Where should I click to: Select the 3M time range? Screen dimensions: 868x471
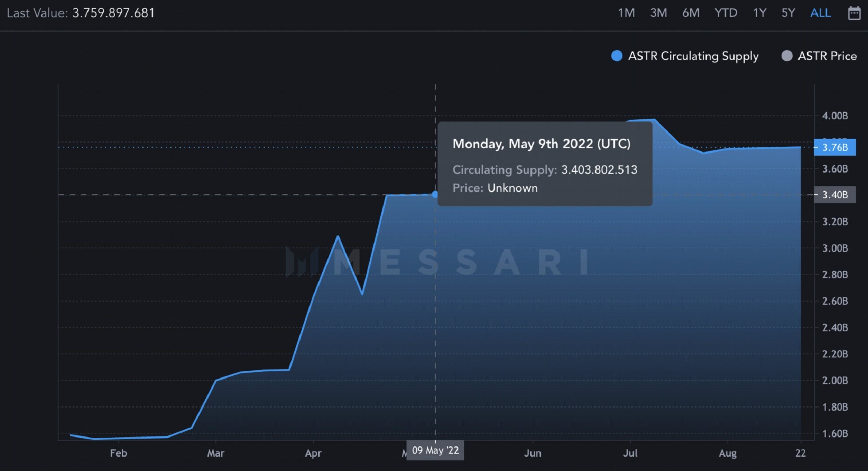pos(658,13)
